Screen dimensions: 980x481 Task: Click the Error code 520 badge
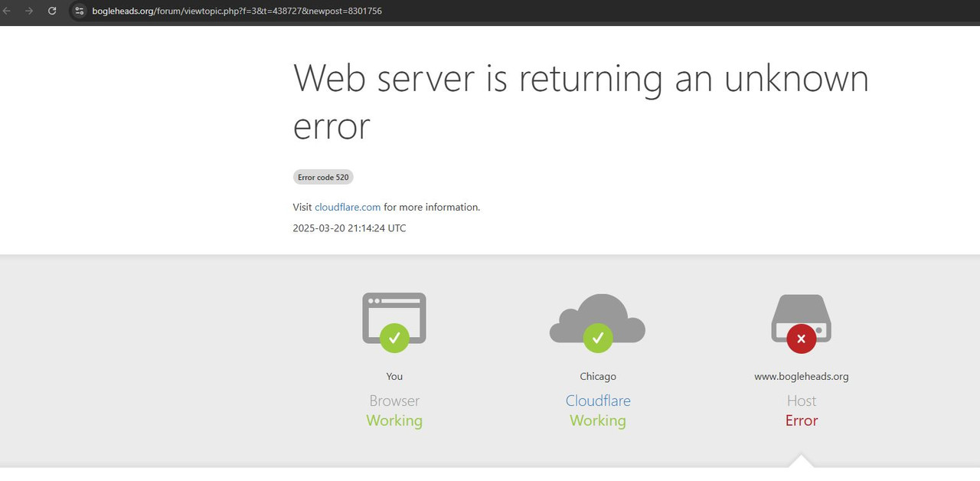(x=323, y=177)
